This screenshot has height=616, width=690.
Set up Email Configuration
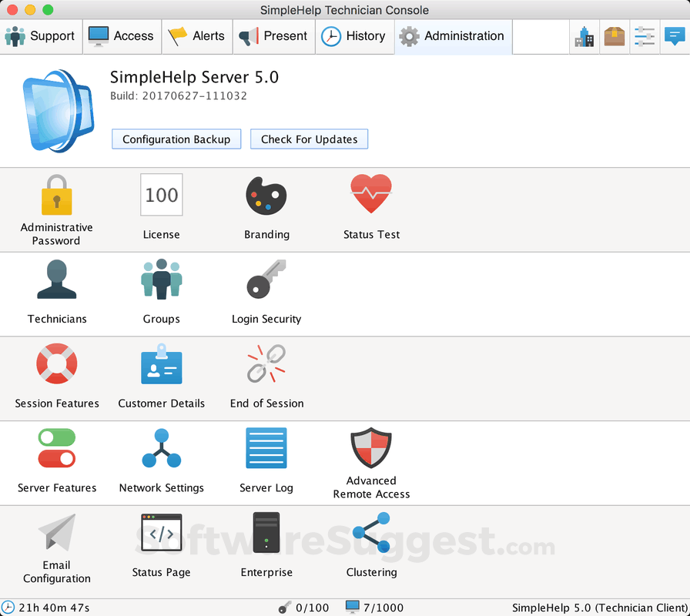click(x=57, y=548)
